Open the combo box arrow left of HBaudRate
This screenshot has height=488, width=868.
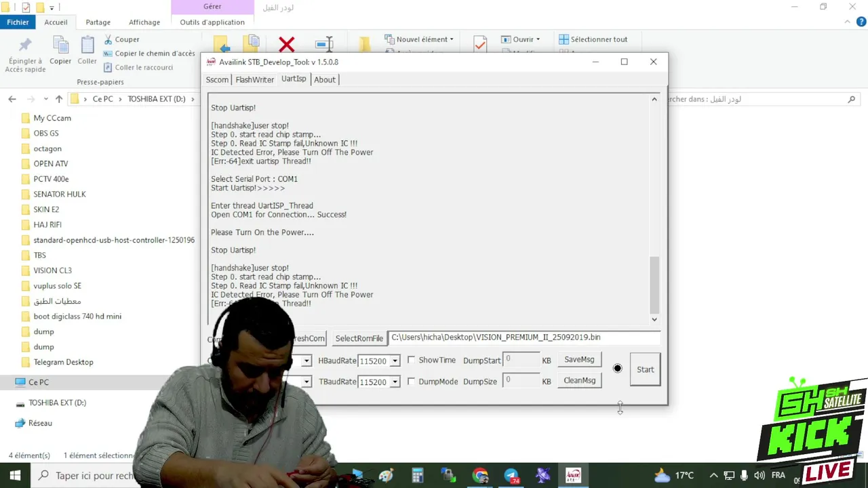coord(307,361)
